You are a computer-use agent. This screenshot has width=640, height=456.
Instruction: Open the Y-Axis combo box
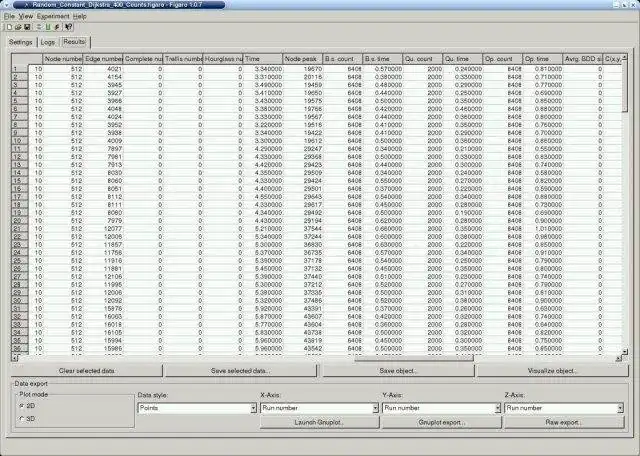442,408
